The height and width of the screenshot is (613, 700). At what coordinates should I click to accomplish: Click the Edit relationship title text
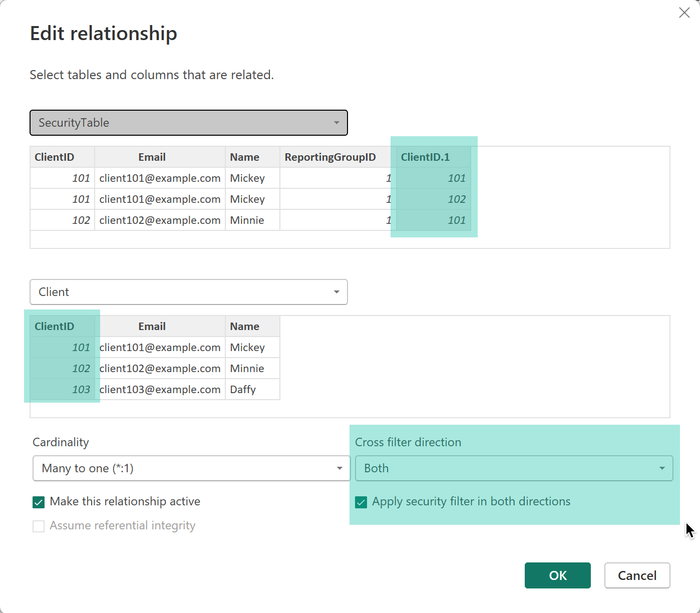tap(104, 33)
